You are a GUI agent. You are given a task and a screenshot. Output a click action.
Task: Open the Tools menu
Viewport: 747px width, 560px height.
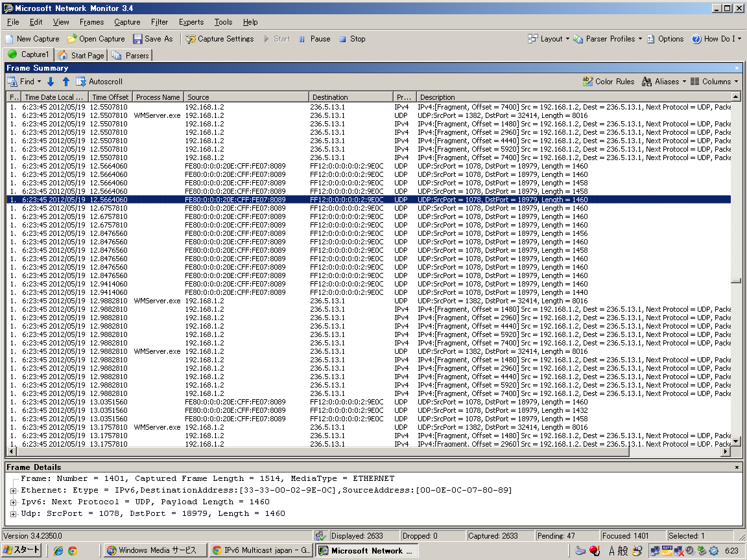(x=223, y=22)
